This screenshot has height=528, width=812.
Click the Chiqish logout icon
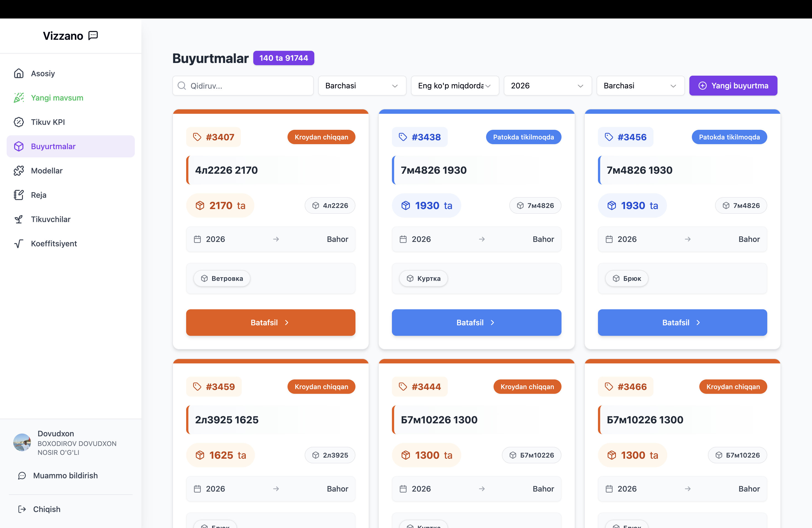coord(22,509)
